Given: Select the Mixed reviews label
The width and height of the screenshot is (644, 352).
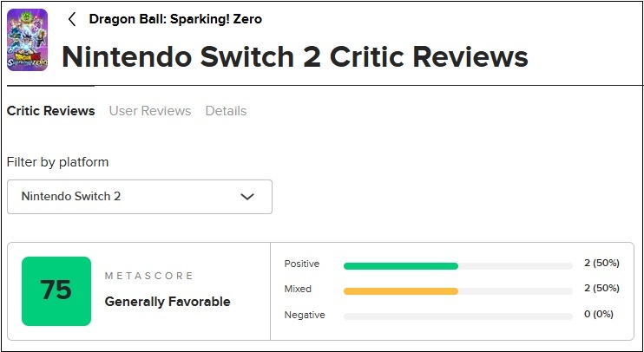Looking at the screenshot, I should 297,289.
